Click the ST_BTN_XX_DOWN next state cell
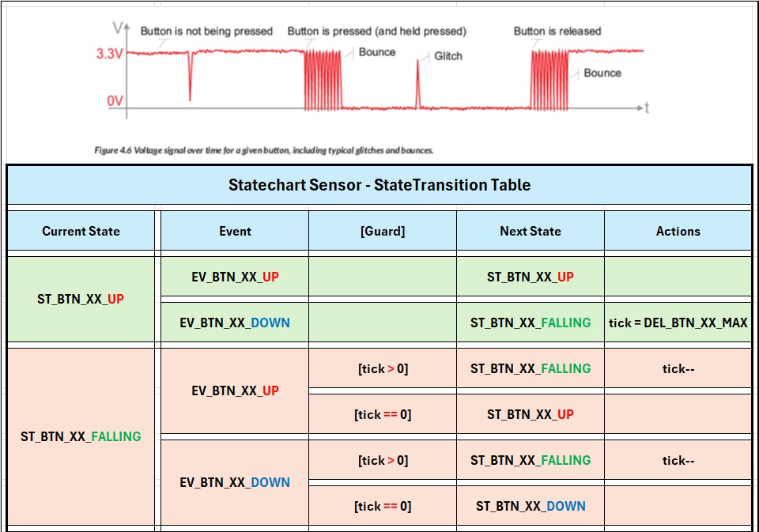 (x=530, y=506)
